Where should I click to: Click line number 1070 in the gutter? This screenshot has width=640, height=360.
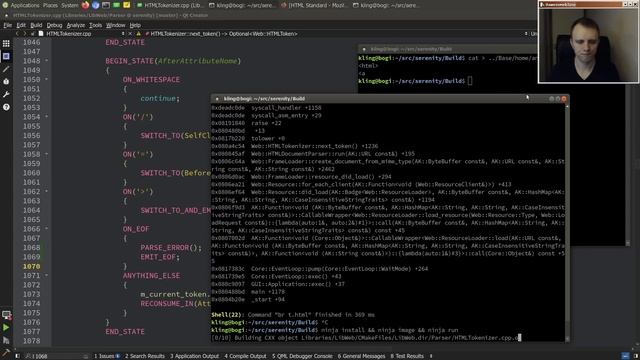(31, 266)
